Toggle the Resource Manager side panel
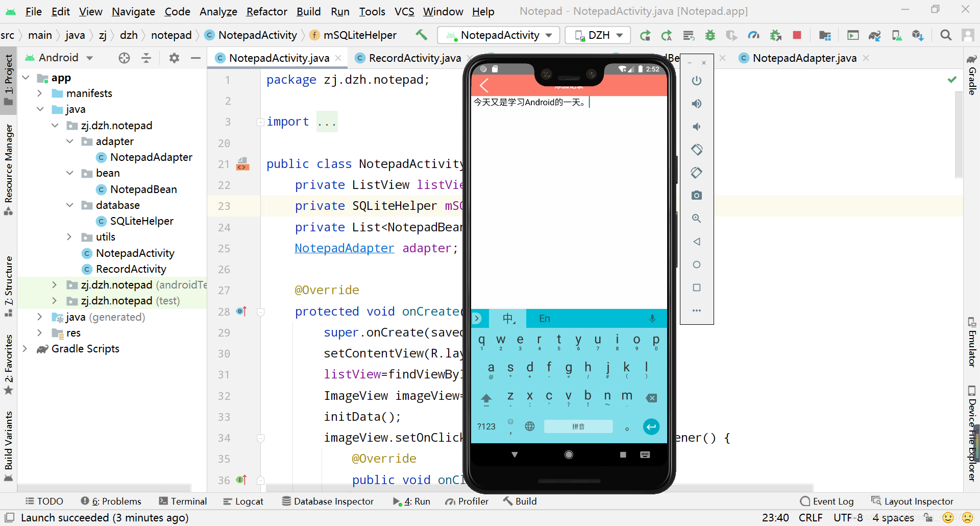Image resolution: width=980 pixels, height=526 pixels. pos(8,169)
